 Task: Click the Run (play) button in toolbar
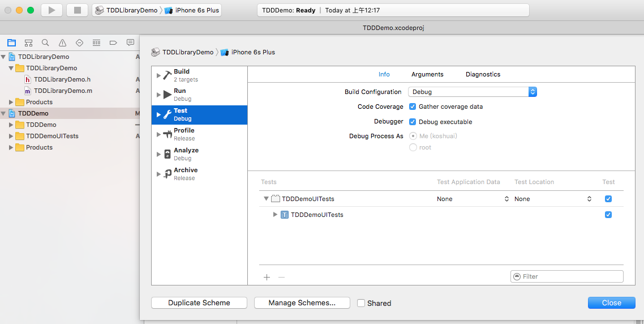tap(51, 10)
